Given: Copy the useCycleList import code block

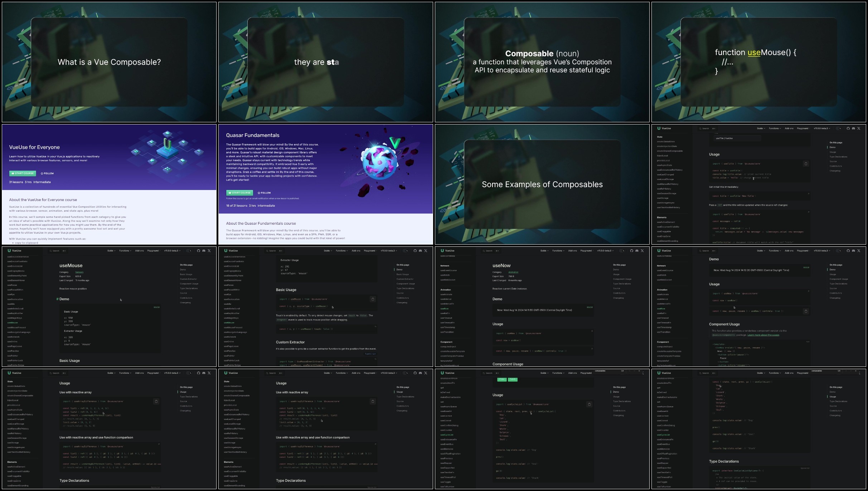Looking at the screenshot, I should [x=589, y=404].
